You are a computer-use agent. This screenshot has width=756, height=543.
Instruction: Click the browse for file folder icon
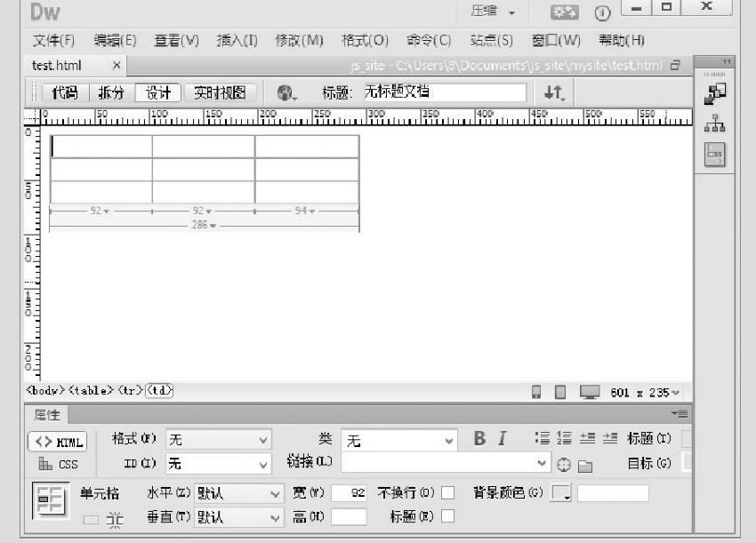(x=585, y=465)
